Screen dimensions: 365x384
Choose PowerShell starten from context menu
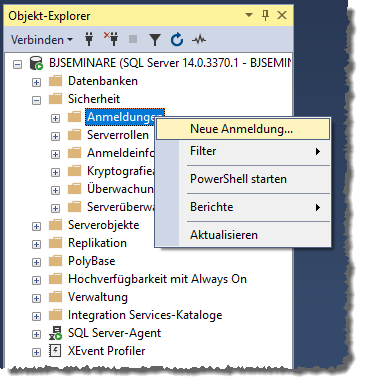pos(243,179)
